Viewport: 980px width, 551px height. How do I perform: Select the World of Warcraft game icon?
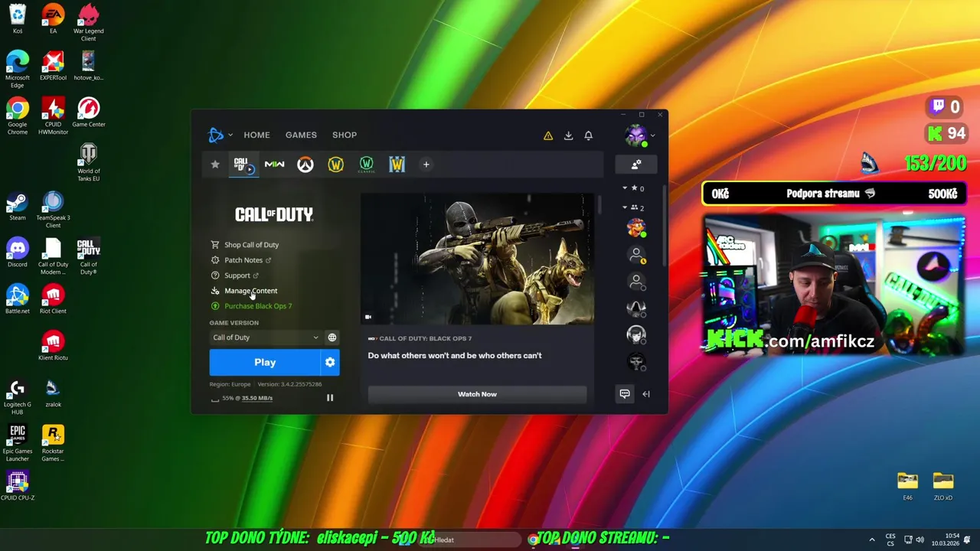click(336, 165)
